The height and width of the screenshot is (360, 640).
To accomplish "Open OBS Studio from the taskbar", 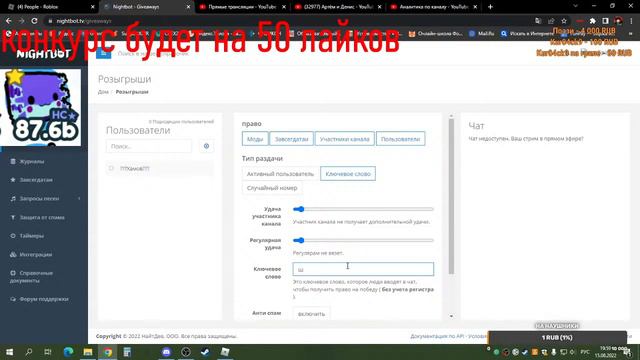I will (x=186, y=352).
